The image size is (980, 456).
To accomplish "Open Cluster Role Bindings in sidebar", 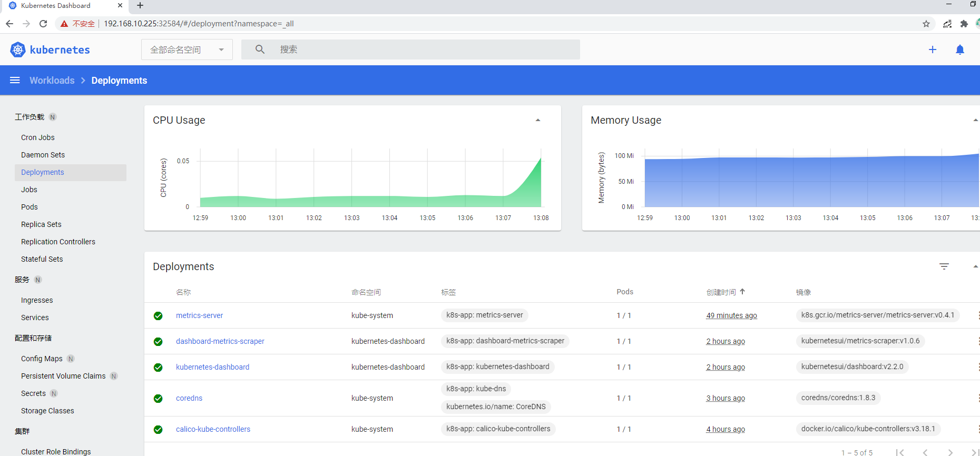I will click(x=56, y=452).
